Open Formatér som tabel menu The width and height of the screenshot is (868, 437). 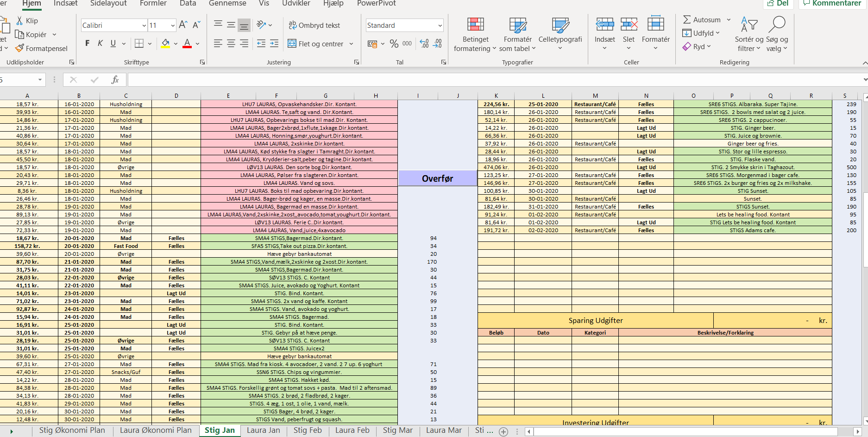pos(517,34)
